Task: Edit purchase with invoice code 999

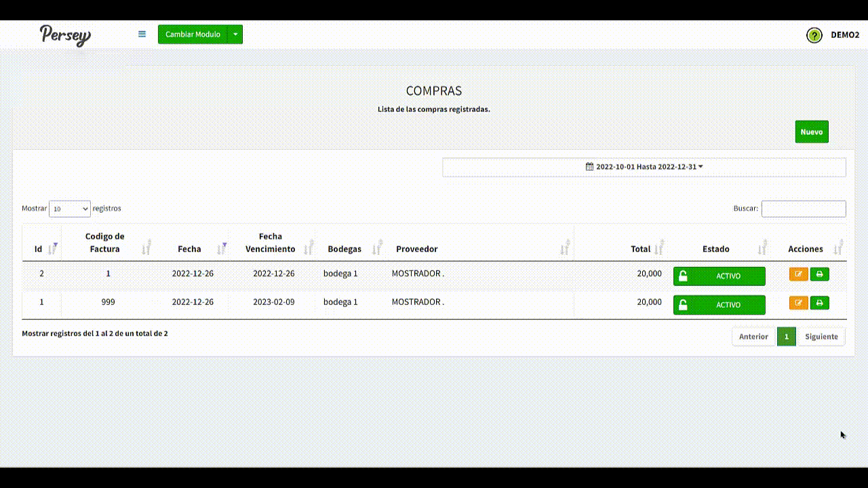Action: (798, 303)
